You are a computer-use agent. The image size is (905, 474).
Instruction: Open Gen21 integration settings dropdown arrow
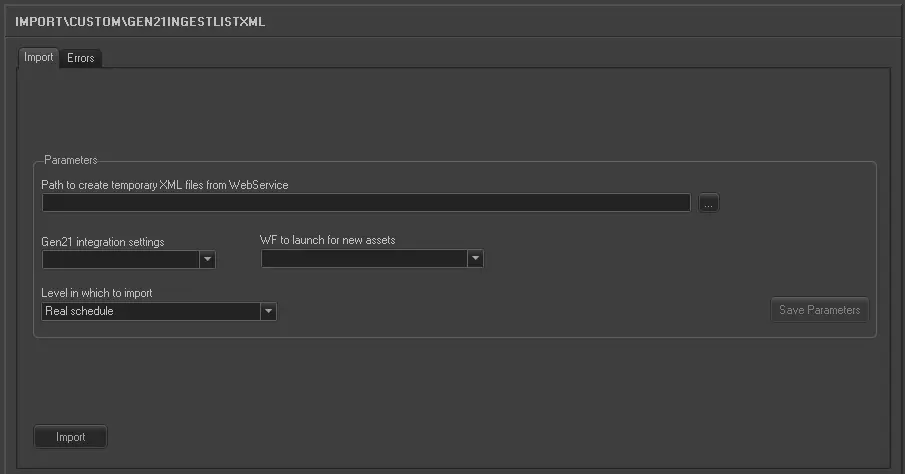pos(208,260)
